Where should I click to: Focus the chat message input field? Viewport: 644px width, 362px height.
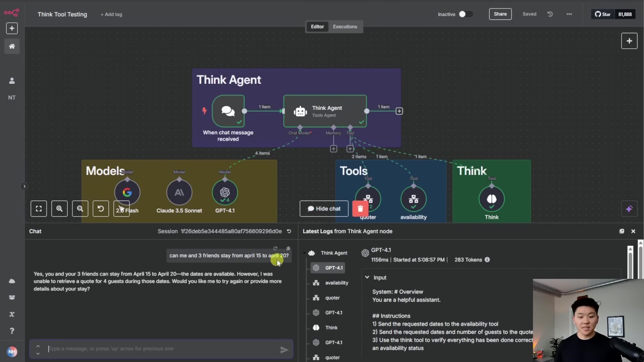point(161,349)
